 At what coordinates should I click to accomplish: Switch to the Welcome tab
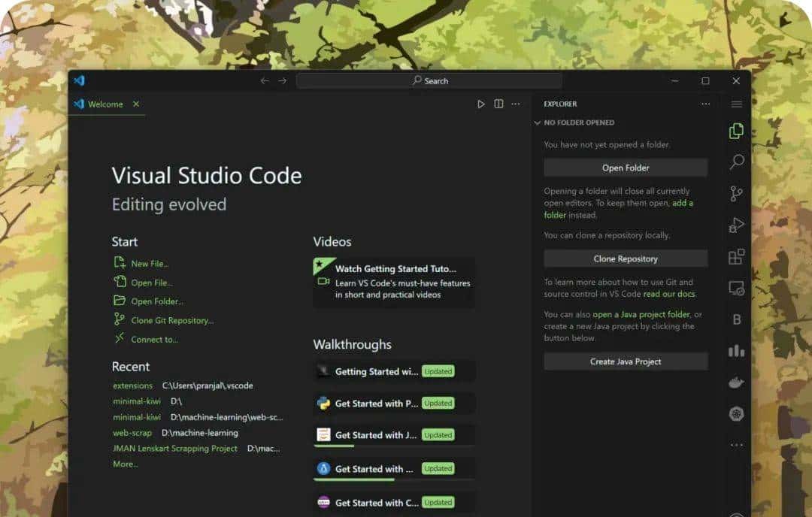(105, 104)
